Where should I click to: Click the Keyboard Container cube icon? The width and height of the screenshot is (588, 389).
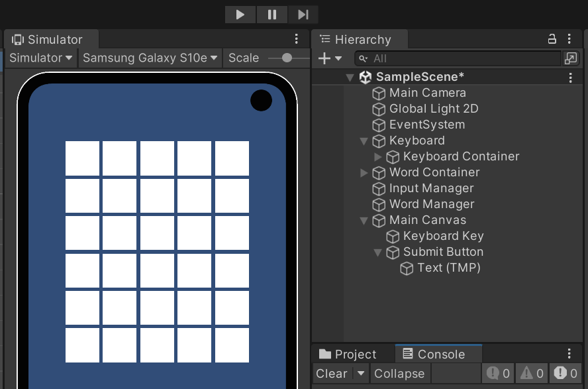(393, 157)
